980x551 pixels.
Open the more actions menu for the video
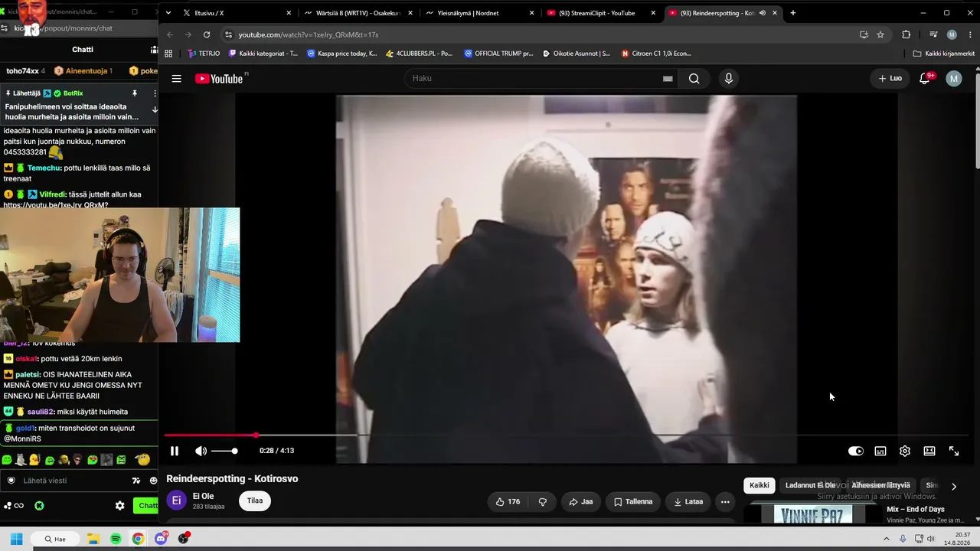[x=725, y=502]
